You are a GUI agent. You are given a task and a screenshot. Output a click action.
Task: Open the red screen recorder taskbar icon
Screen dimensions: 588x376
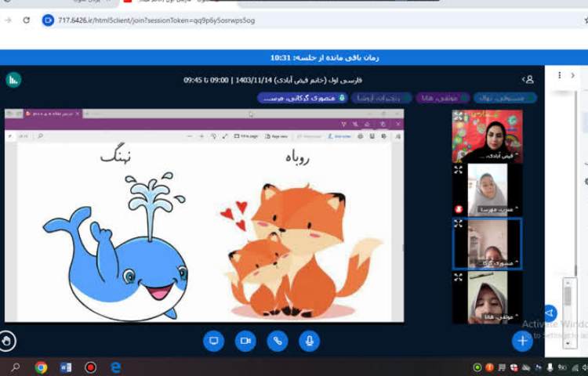point(90,367)
